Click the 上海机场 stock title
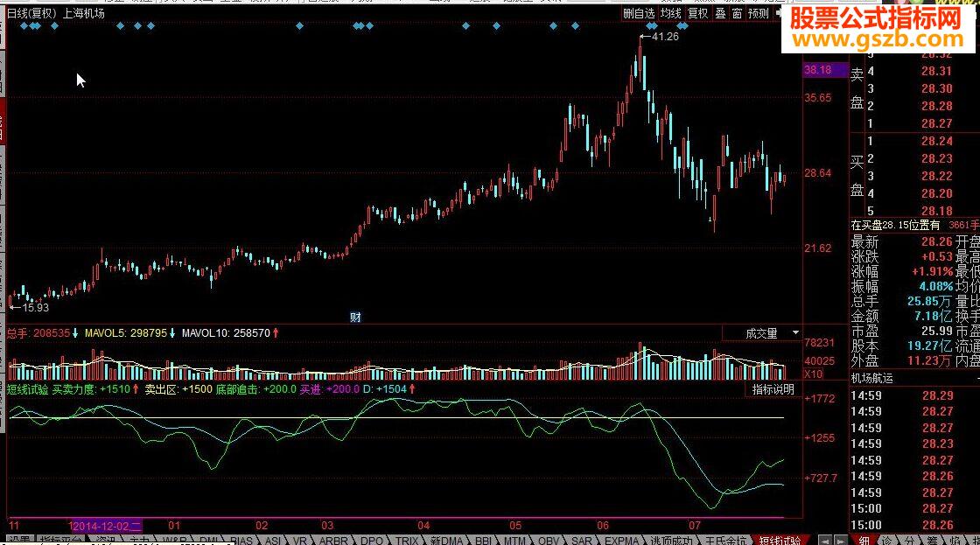The image size is (980, 545). (84, 13)
